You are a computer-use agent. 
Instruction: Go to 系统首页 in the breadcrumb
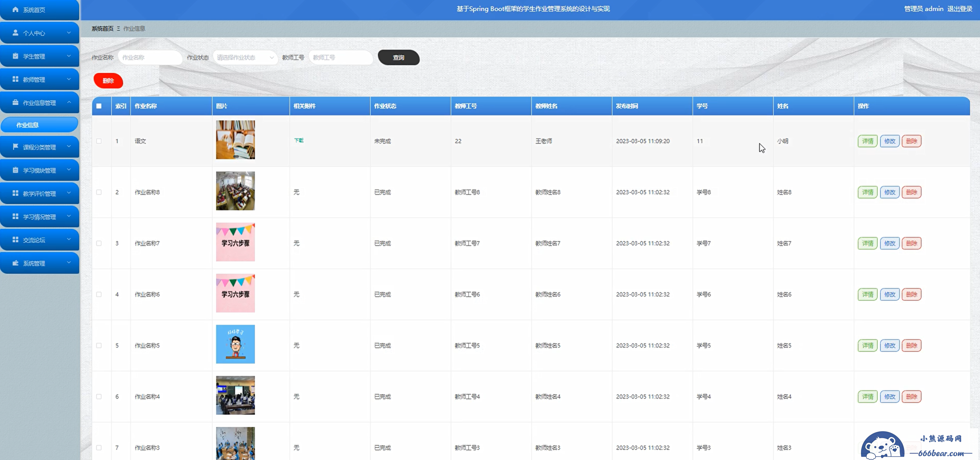click(x=102, y=28)
